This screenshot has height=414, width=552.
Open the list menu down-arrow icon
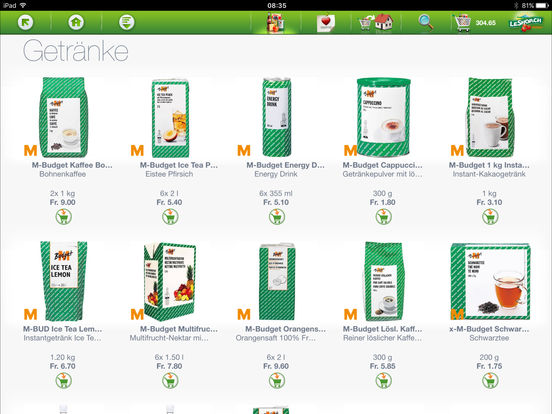pyautogui.click(x=127, y=23)
